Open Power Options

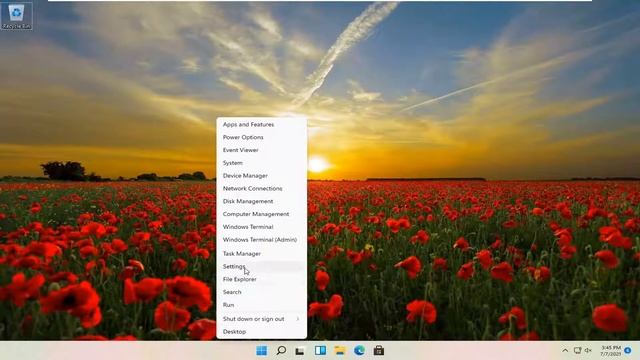262,138
